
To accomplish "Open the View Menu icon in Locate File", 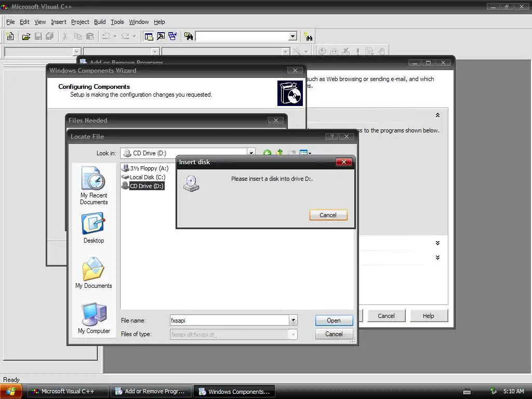I will (305, 153).
